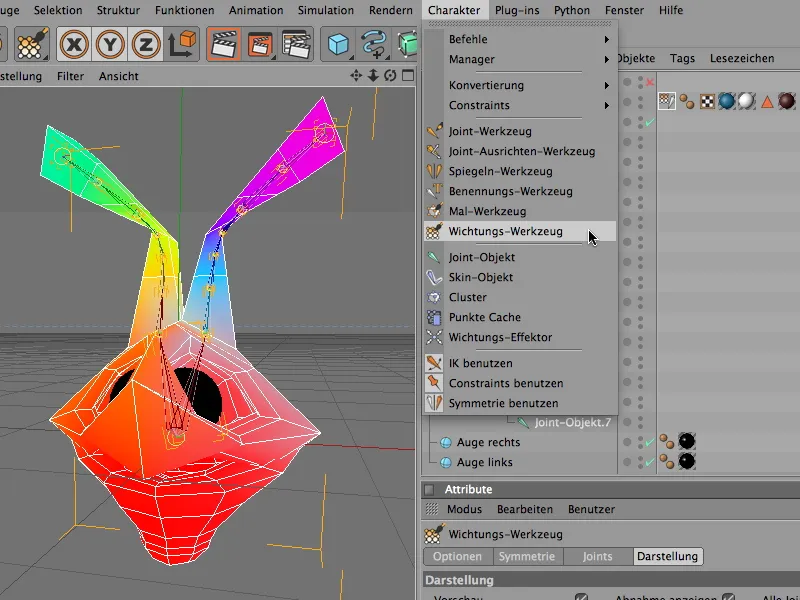This screenshot has width=800, height=600.
Task: Toggle the X axis lock
Action: pos(74,44)
